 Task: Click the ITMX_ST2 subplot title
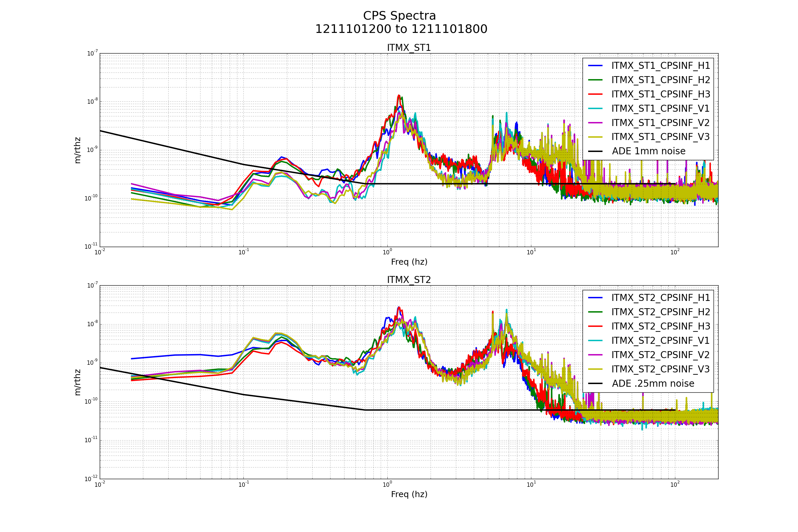coord(409,280)
